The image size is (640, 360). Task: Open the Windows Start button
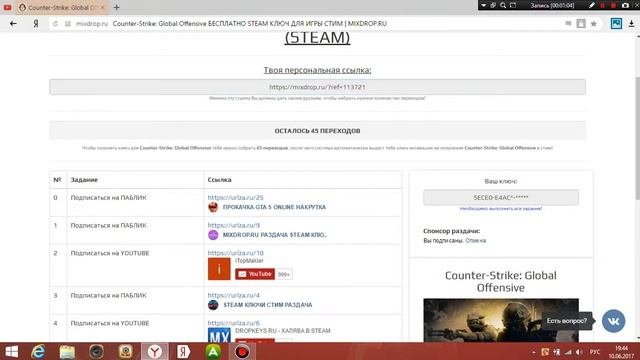tap(11, 351)
